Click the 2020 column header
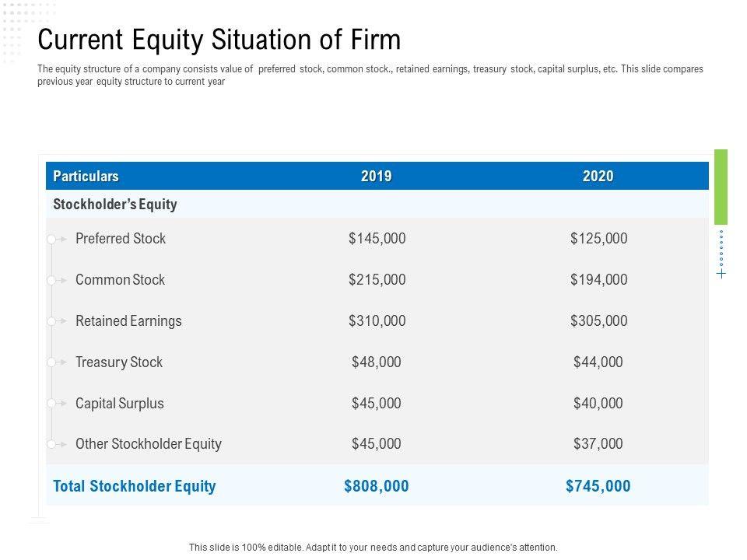This screenshot has width=747, height=560. click(598, 177)
